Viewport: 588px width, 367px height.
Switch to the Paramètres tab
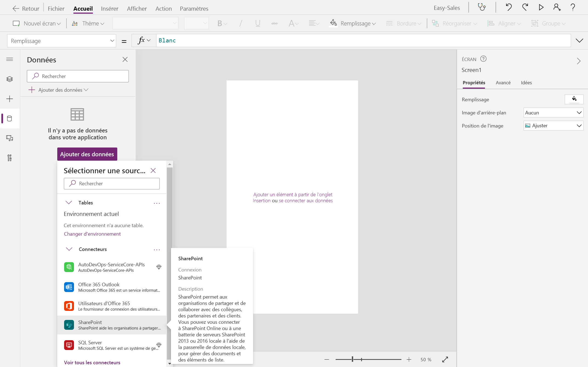[194, 8]
